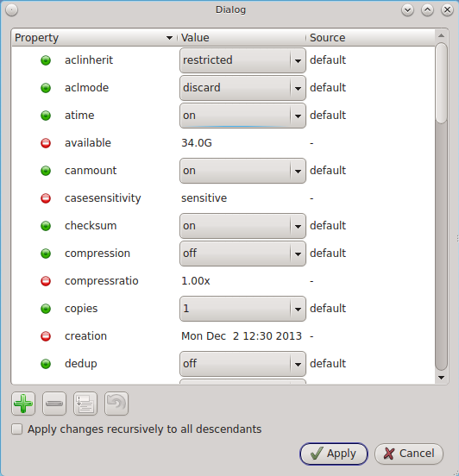The image size is (459, 476).
Task: Click the Apply button
Action: 334,454
